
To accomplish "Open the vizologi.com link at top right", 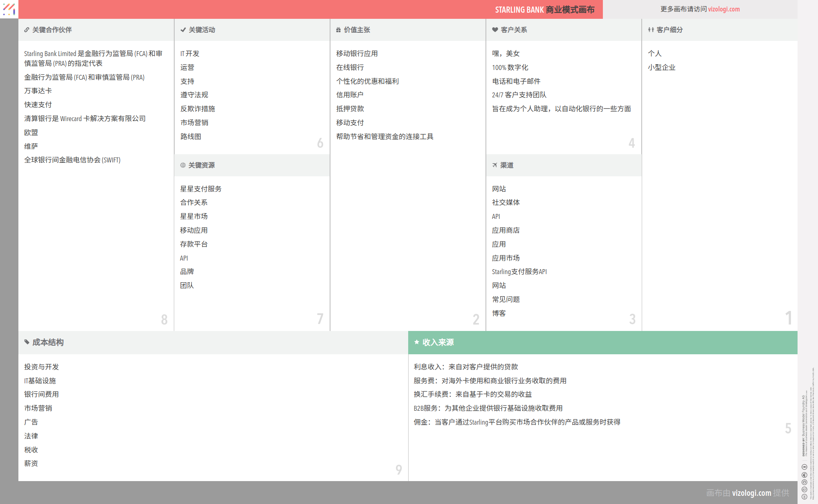I will click(724, 9).
